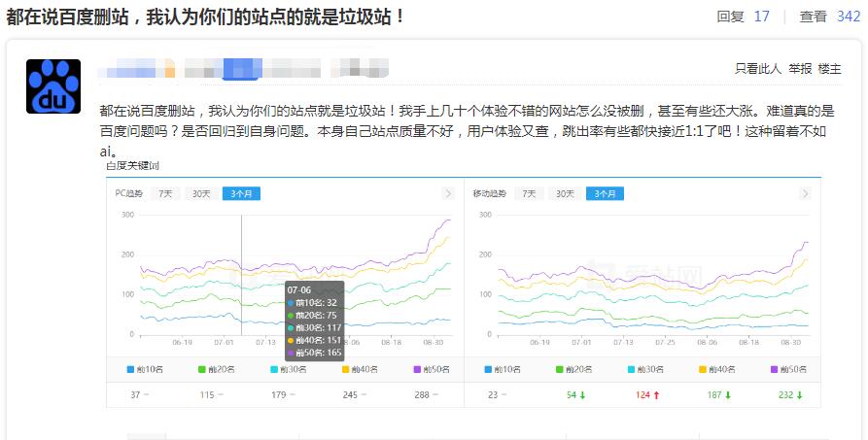Image resolution: width=868 pixels, height=440 pixels.
Task: Toggle 前30名 series in PC chart legend
Action: pos(289,369)
